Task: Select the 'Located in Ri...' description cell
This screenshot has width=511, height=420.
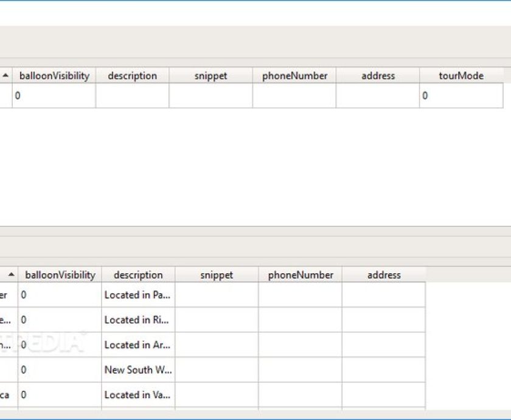Action: point(138,320)
